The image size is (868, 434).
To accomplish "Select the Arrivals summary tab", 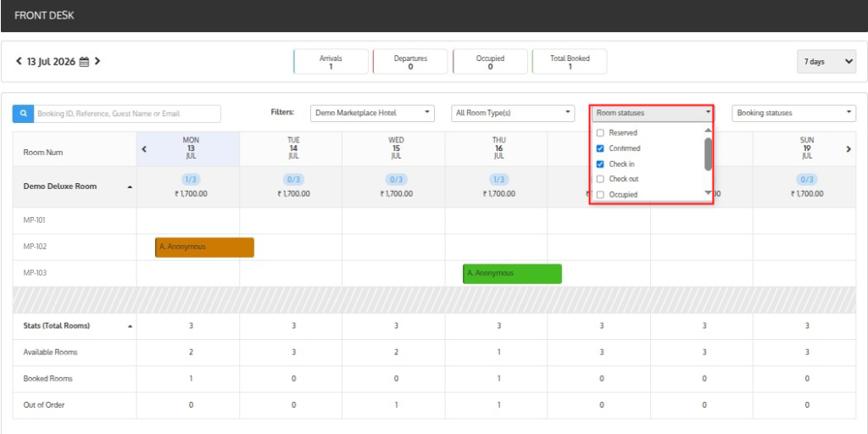I will 331,61.
